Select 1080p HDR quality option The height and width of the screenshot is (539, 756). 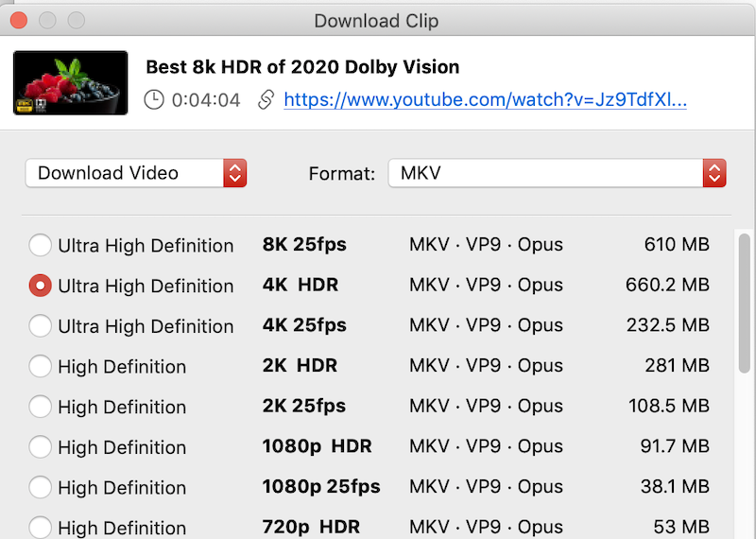(41, 446)
